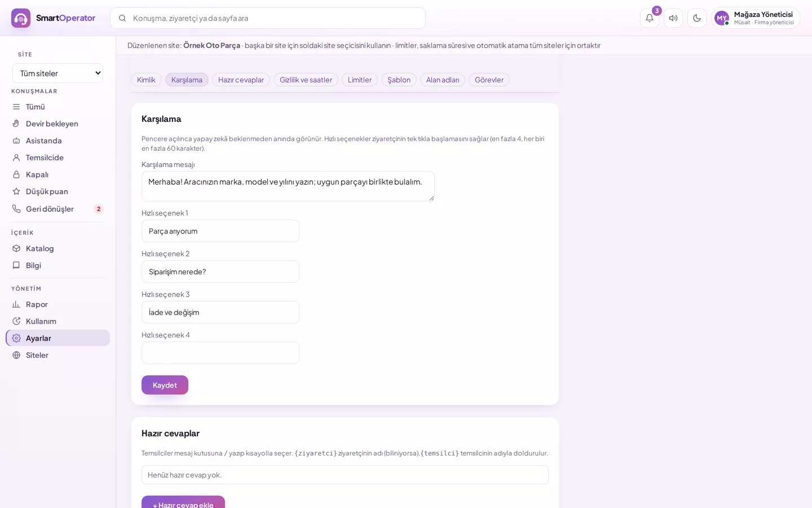The width and height of the screenshot is (812, 508).
Task: Switch to dark mode moon icon
Action: coord(697,18)
